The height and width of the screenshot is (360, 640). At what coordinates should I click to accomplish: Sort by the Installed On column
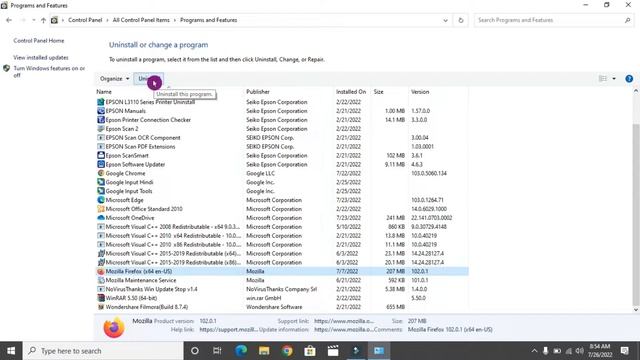pos(352,92)
